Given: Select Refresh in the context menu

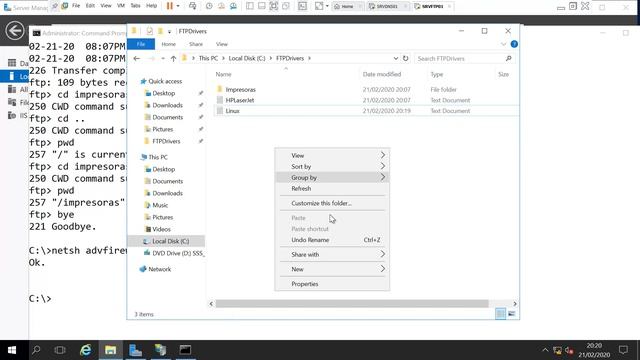Looking at the screenshot, I should (301, 189).
